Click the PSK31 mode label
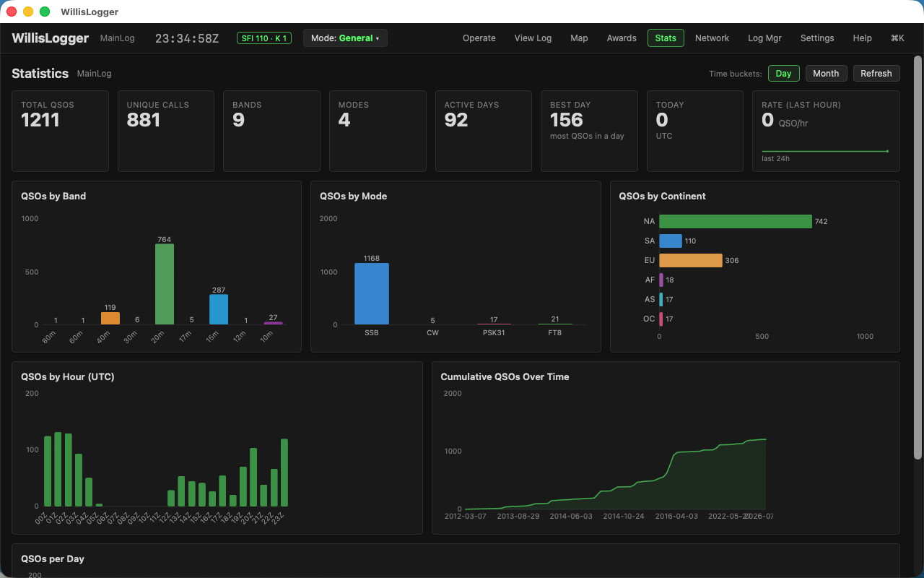This screenshot has height=578, width=924. pos(494,333)
